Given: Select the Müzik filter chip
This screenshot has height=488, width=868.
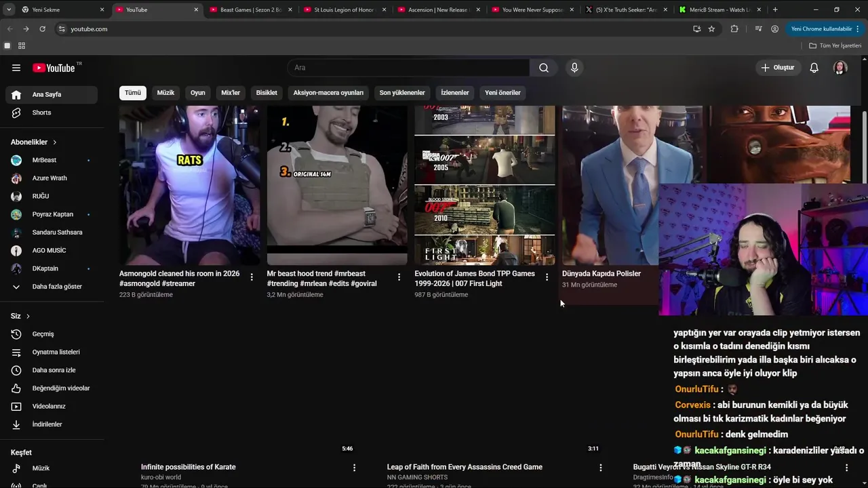Looking at the screenshot, I should point(165,93).
